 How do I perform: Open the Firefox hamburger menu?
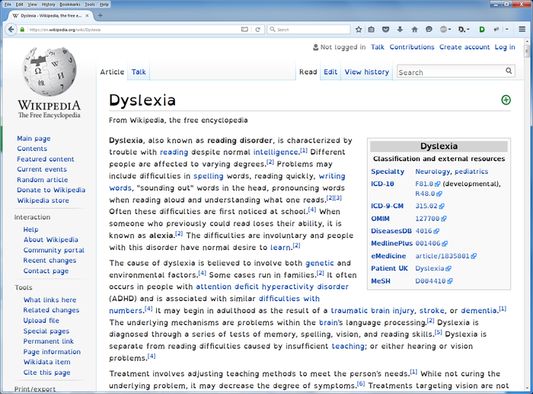tap(522, 30)
